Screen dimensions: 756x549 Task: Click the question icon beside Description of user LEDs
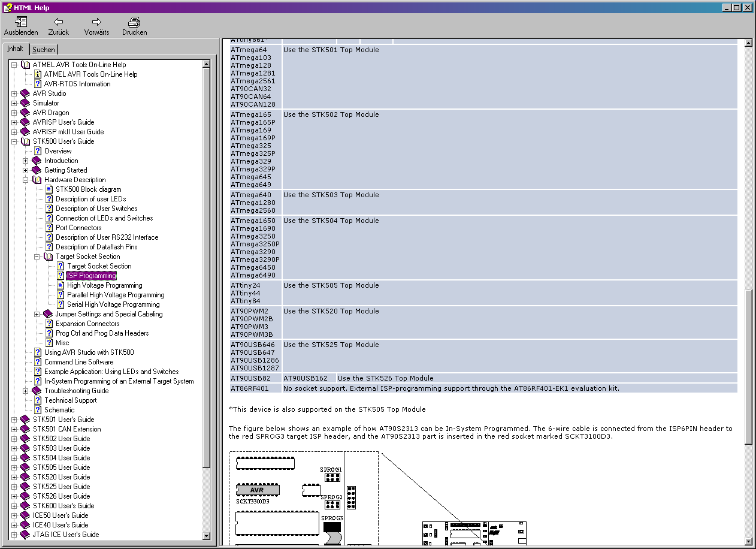[x=49, y=199]
